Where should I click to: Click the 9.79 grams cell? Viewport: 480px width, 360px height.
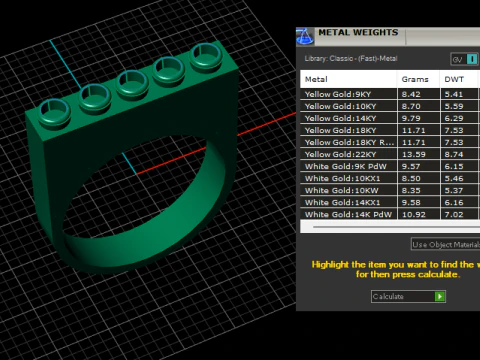point(418,118)
